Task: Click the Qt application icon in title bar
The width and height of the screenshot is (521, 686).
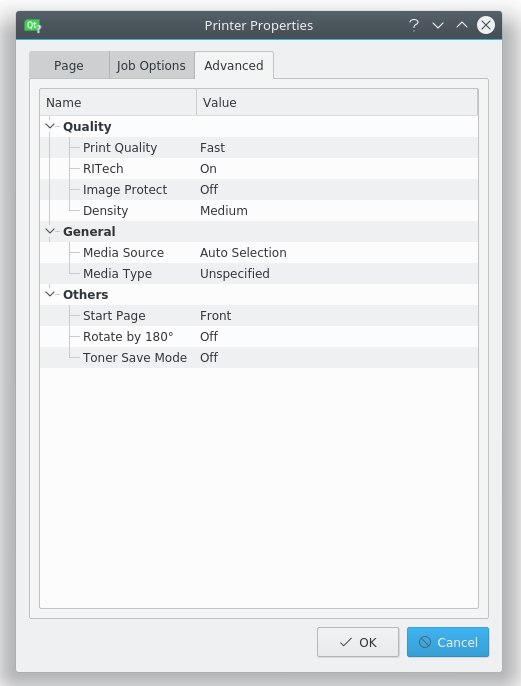Action: tap(33, 25)
